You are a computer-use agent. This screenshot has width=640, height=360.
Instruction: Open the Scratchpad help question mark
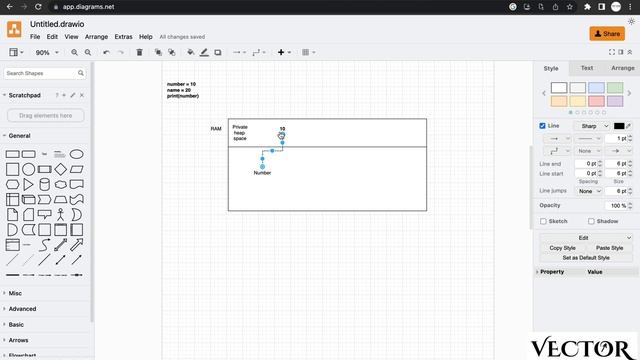57,95
